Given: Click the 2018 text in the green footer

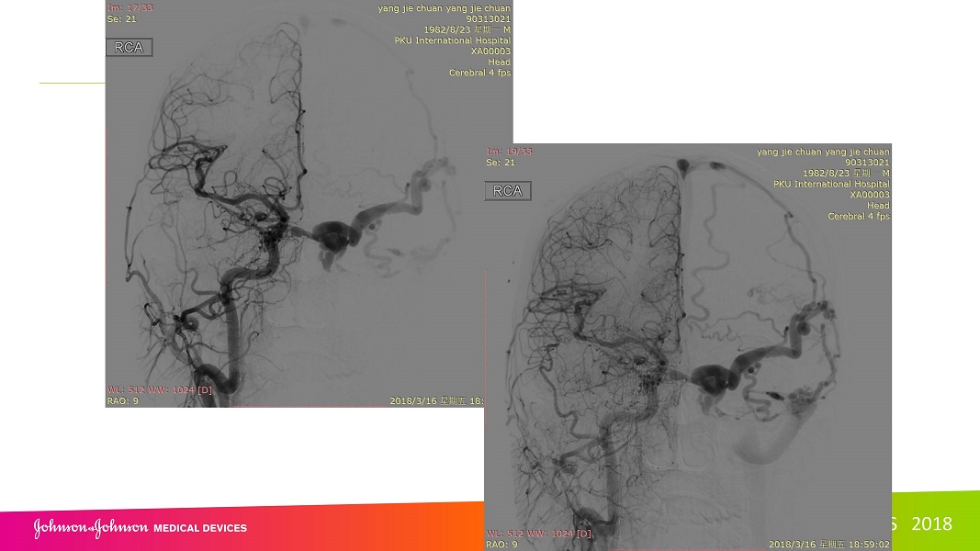Looking at the screenshot, I should pos(931,524).
